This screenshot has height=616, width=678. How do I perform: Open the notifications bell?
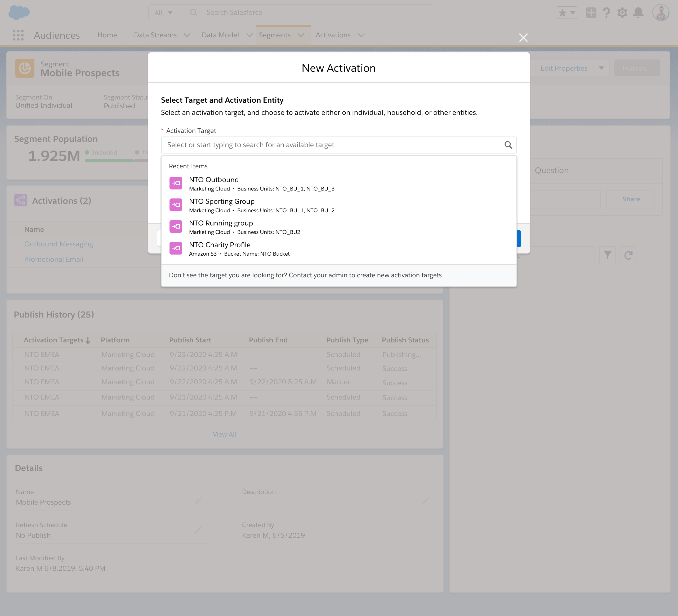638,13
